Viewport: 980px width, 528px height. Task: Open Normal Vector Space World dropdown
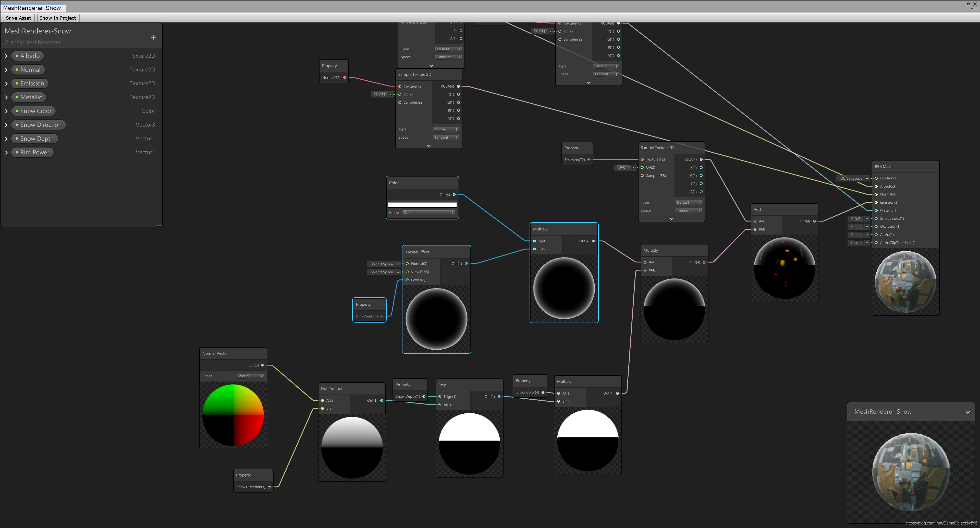point(250,376)
